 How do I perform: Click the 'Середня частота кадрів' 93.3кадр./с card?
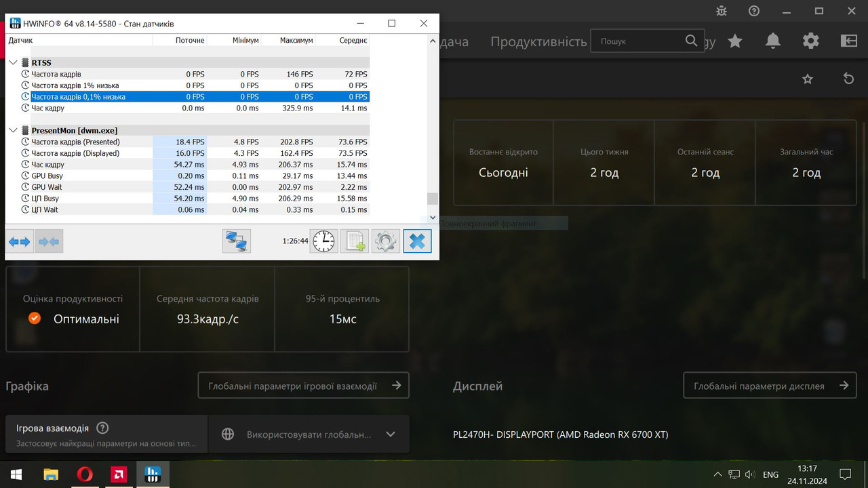click(x=208, y=309)
